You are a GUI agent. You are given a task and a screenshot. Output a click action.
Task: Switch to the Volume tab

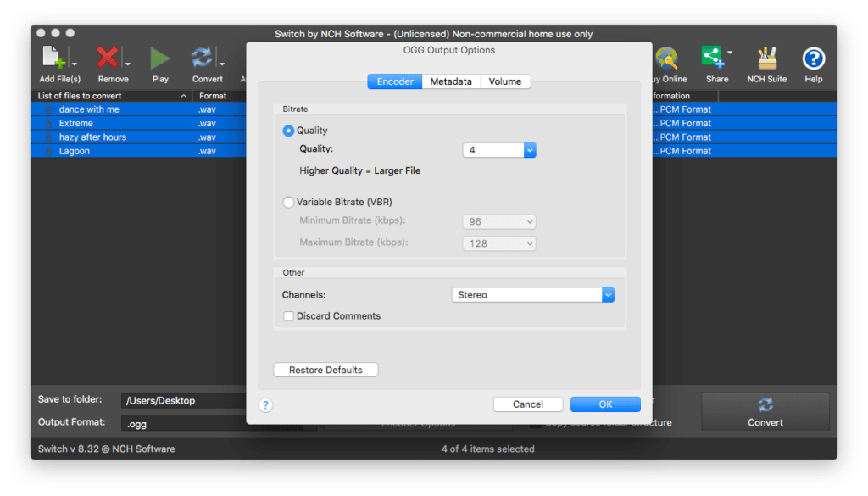505,81
